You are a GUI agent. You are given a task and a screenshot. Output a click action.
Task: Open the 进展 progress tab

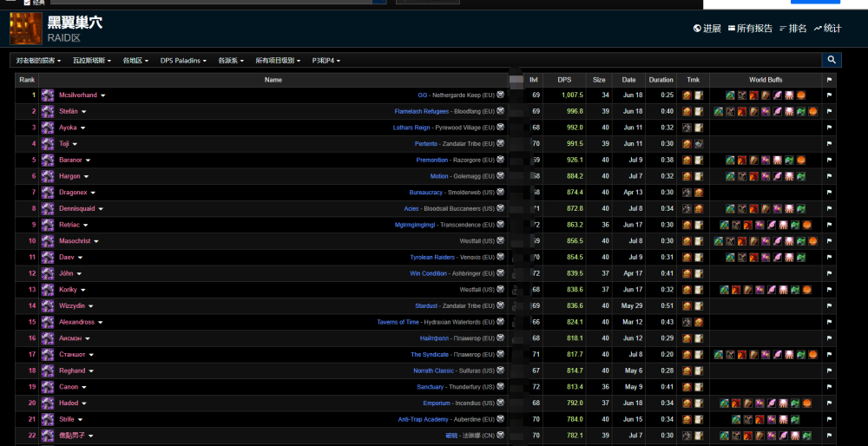tap(707, 29)
